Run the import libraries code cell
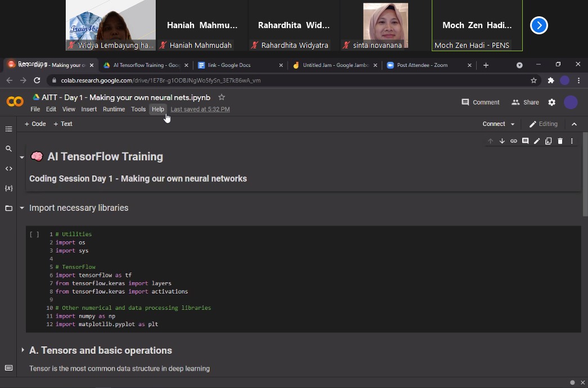Image resolution: width=588 pixels, height=388 pixels. pyautogui.click(x=34, y=234)
